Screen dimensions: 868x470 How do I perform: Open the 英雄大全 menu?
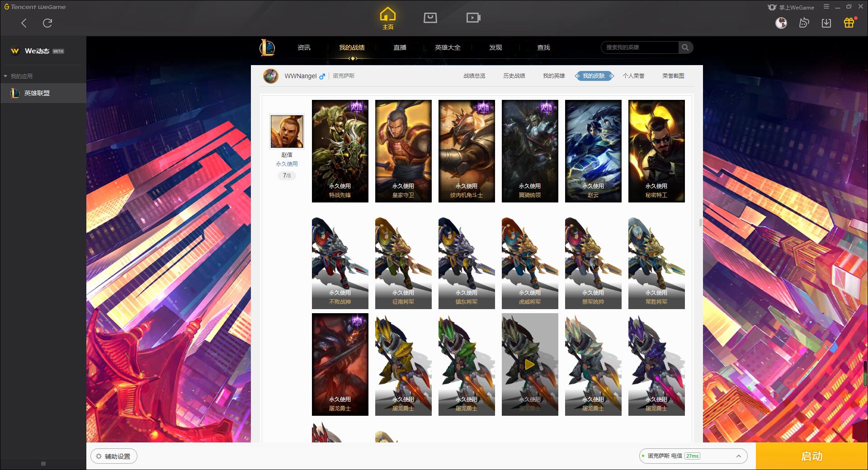click(448, 47)
